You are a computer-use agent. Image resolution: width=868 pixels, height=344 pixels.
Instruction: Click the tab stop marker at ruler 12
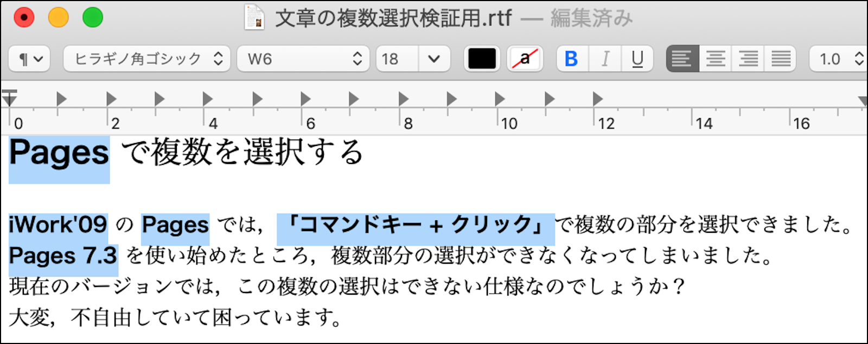pyautogui.click(x=597, y=99)
